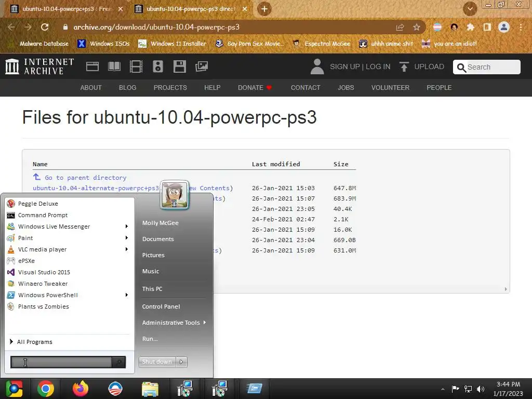The width and height of the screenshot is (532, 399).
Task: Go back in browser history
Action: [11, 27]
